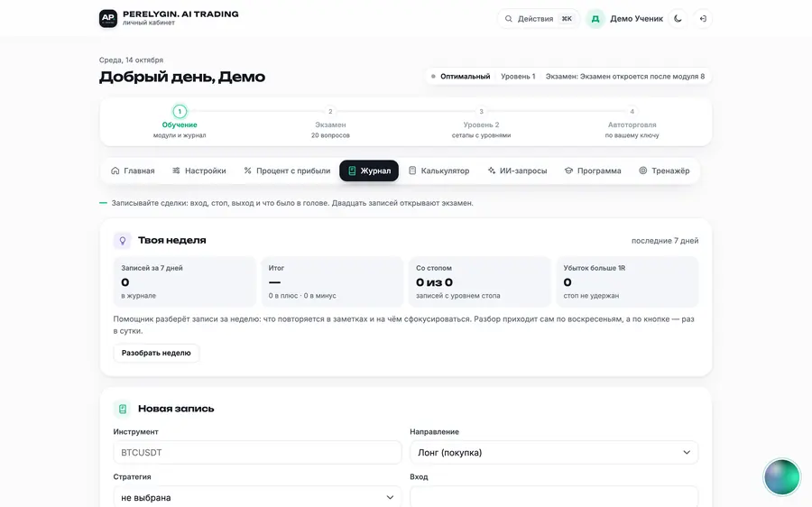Click the последние 7 дней label
Screen dimensions: 812x507
[x=665, y=241]
